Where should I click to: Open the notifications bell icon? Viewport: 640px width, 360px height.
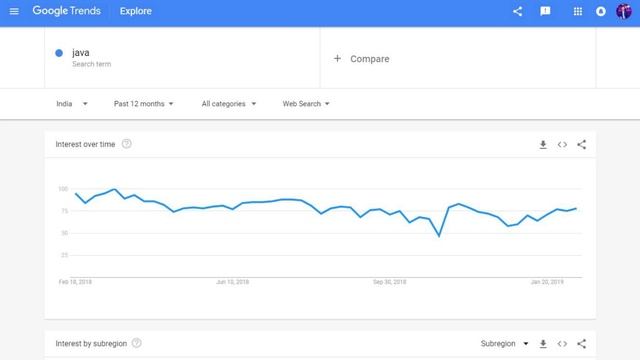600,11
